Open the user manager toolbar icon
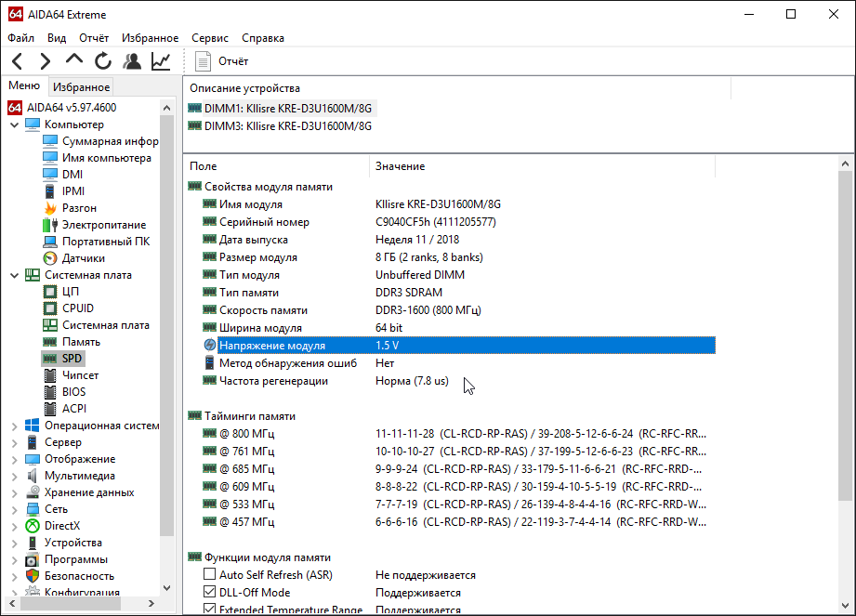 [x=132, y=61]
